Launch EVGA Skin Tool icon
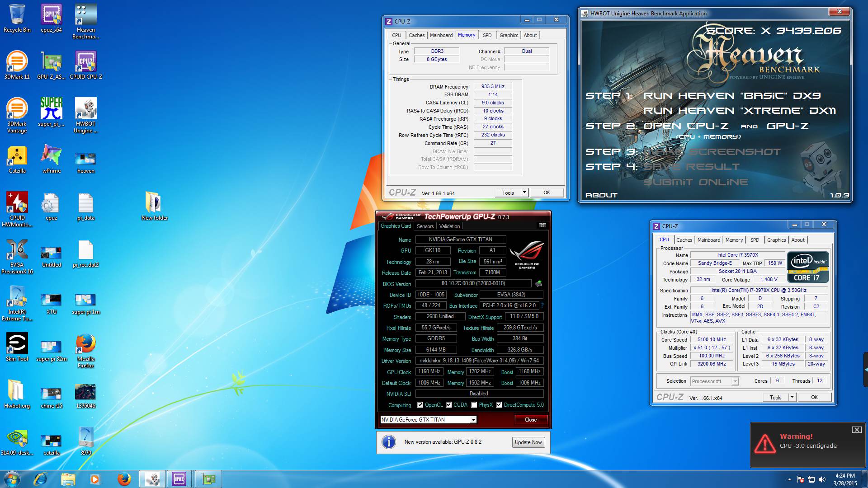868x488 pixels. click(x=17, y=347)
